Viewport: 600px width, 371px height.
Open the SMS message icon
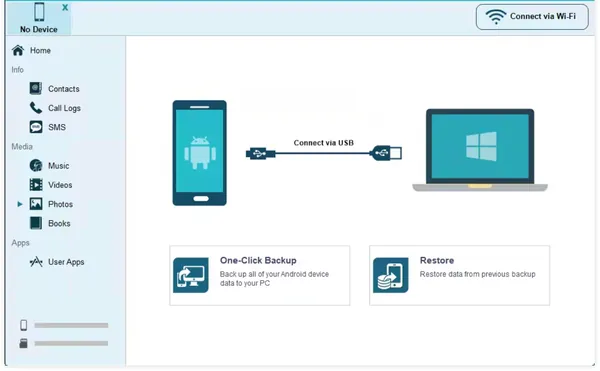[36, 127]
